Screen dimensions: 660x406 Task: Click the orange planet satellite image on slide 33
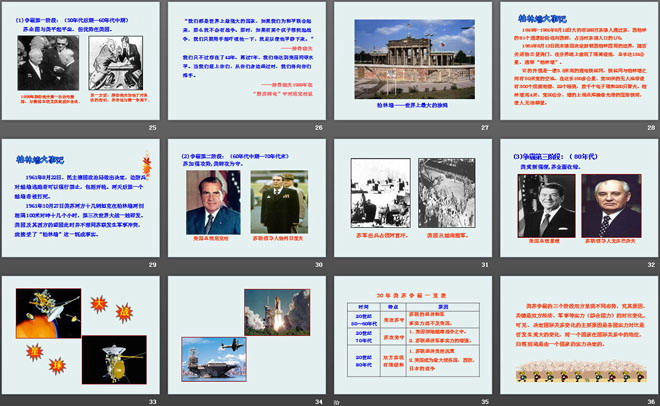click(48, 313)
